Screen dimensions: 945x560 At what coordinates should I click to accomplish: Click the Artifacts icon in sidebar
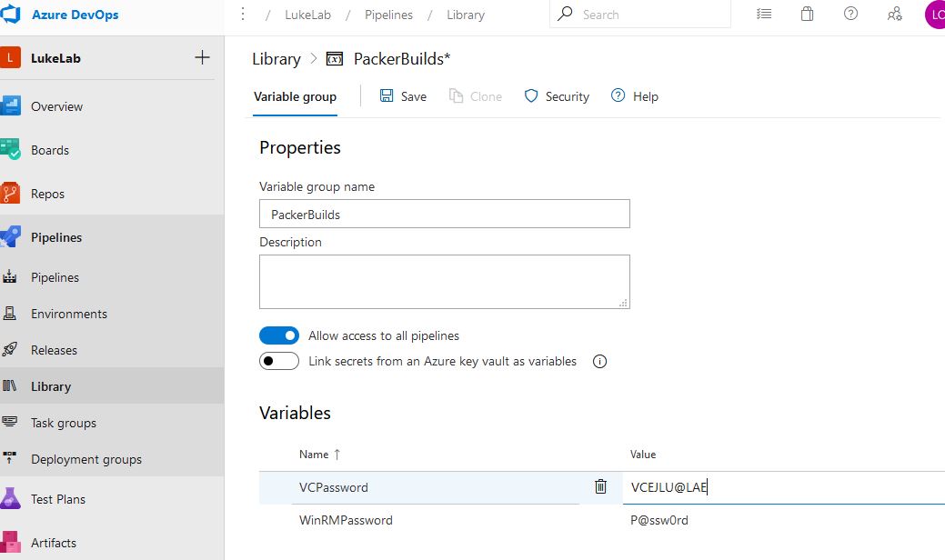pyautogui.click(x=10, y=542)
